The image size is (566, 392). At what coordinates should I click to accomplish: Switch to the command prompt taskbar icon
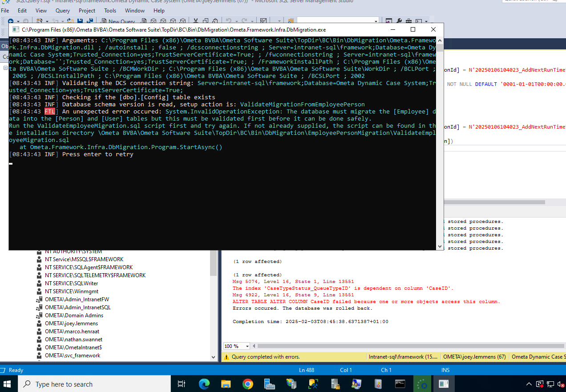pos(400,384)
